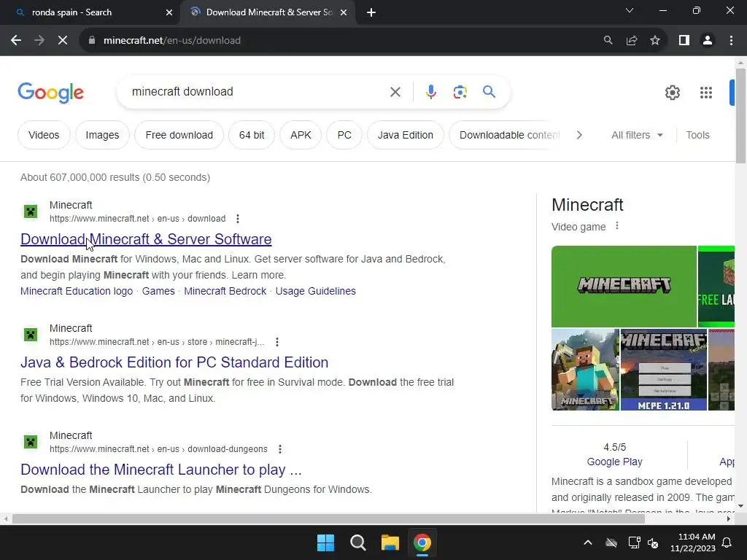Open the tab search chevron
747x560 pixels.
click(x=630, y=10)
